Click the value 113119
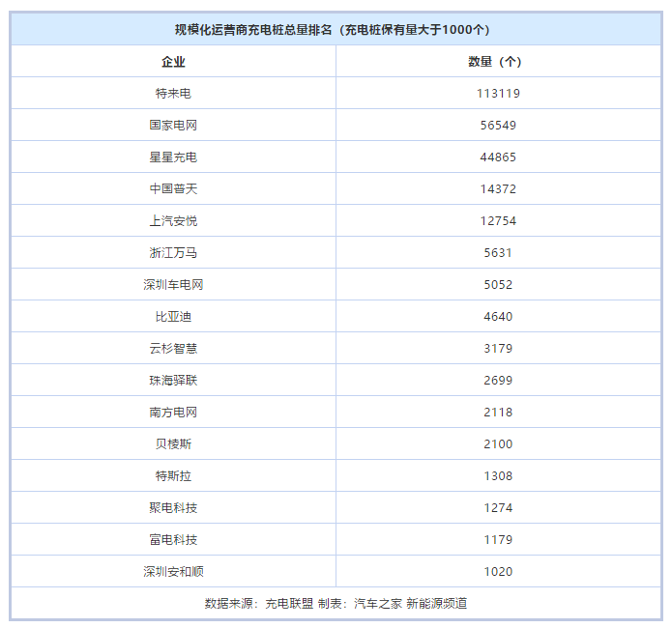Image resolution: width=672 pixels, height=628 pixels. [x=498, y=94]
